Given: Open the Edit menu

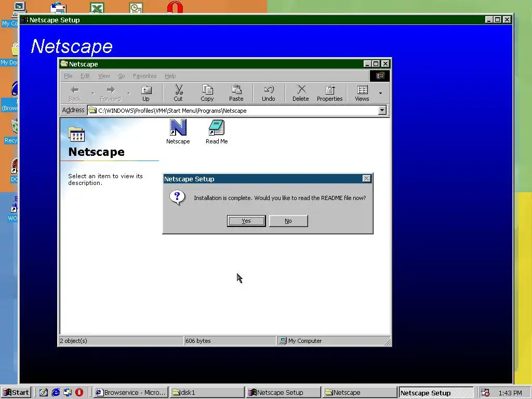Looking at the screenshot, I should coord(85,76).
